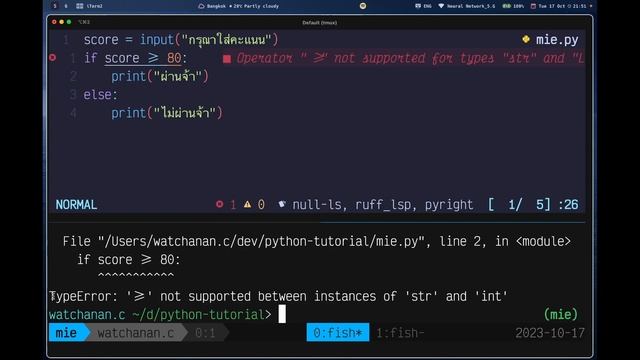Click the red error sign in gutter
The width and height of the screenshot is (640, 360).
53,58
